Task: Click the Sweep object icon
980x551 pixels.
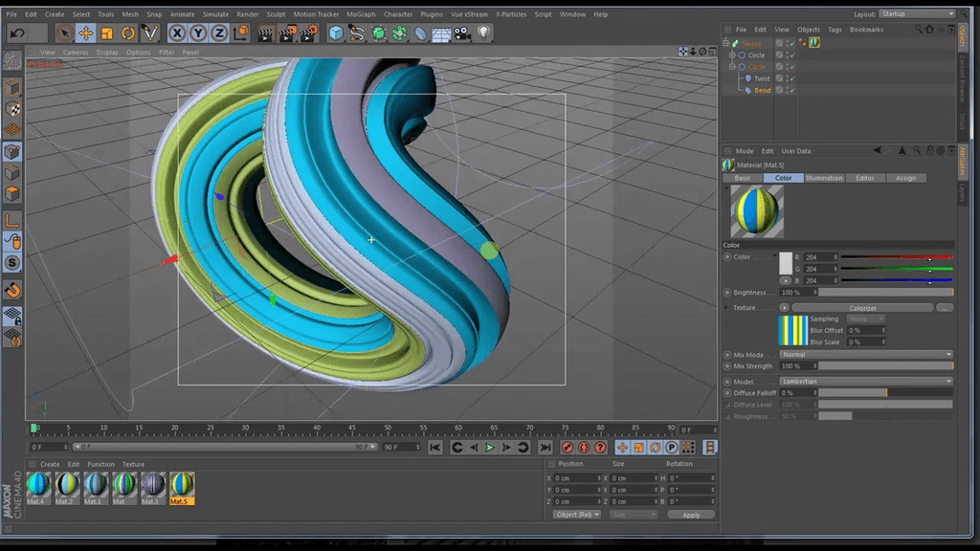Action: click(735, 43)
